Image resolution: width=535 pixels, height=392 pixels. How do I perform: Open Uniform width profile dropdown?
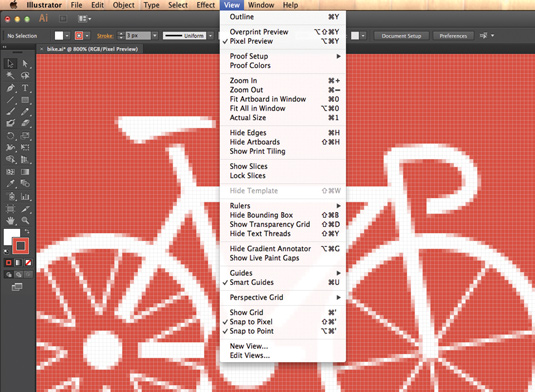pos(211,35)
